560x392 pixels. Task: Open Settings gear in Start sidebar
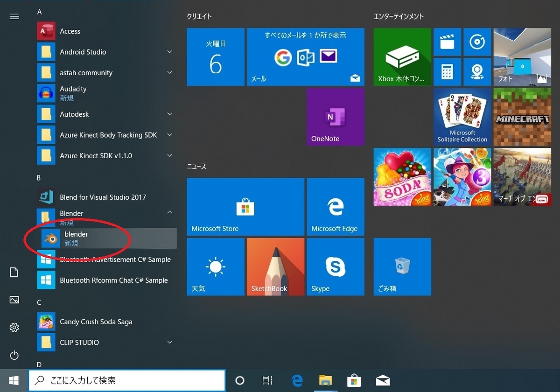point(14,328)
